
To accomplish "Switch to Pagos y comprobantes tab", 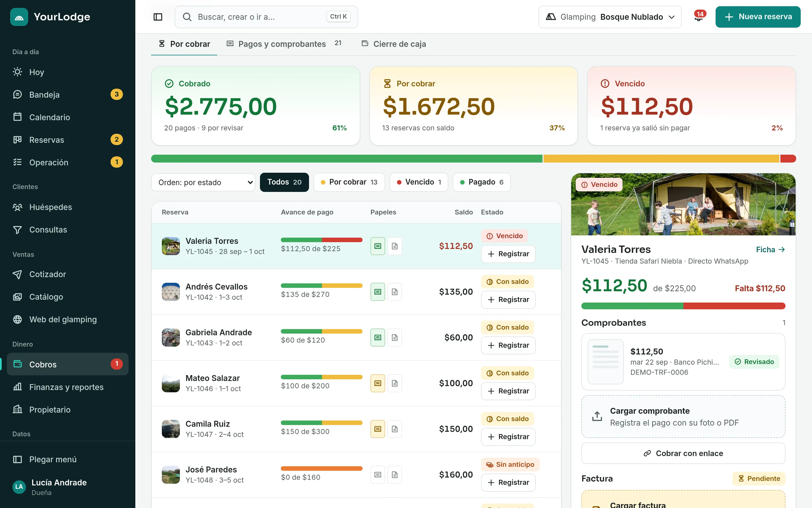I will click(284, 44).
